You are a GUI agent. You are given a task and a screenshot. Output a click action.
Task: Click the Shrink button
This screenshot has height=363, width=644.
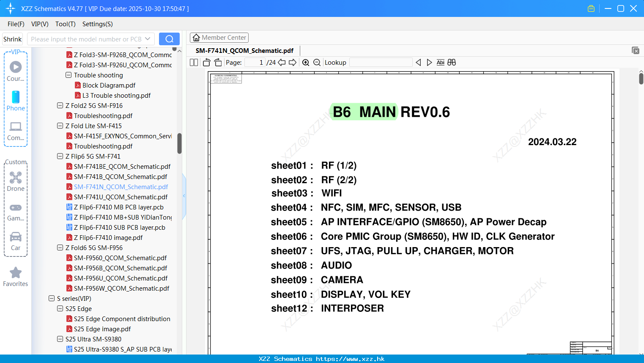click(x=13, y=39)
